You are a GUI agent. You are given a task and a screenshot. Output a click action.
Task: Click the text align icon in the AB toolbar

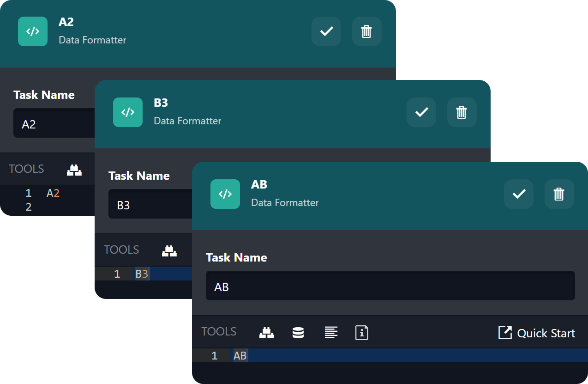(x=330, y=333)
